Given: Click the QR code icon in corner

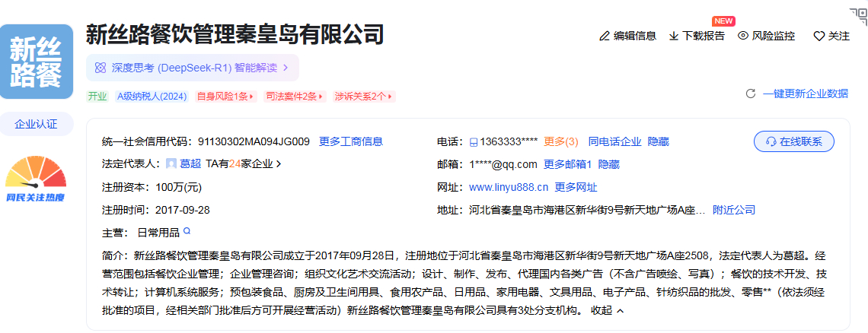Looking at the screenshot, I should point(859,17).
